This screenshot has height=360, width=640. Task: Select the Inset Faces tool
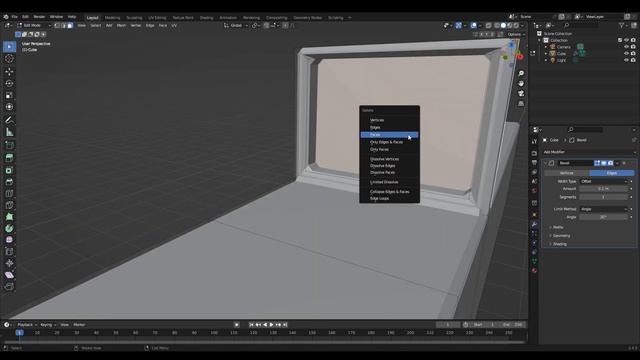[x=9, y=170]
